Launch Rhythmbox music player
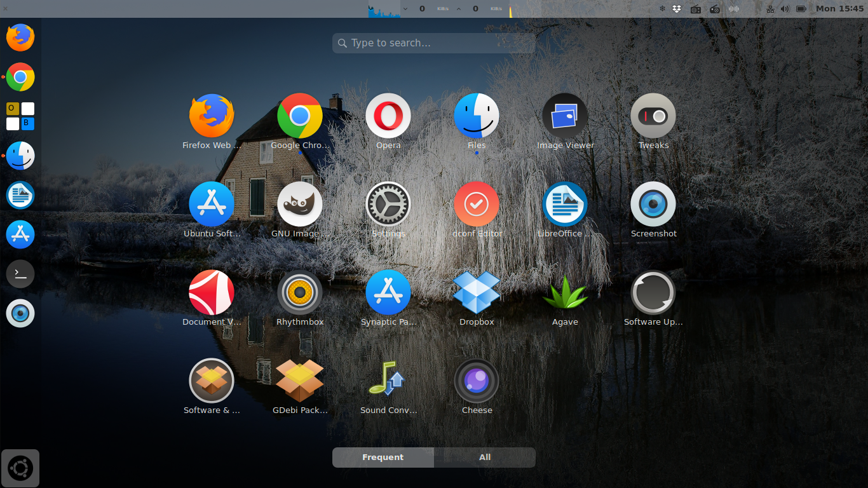The image size is (868, 488). (300, 299)
